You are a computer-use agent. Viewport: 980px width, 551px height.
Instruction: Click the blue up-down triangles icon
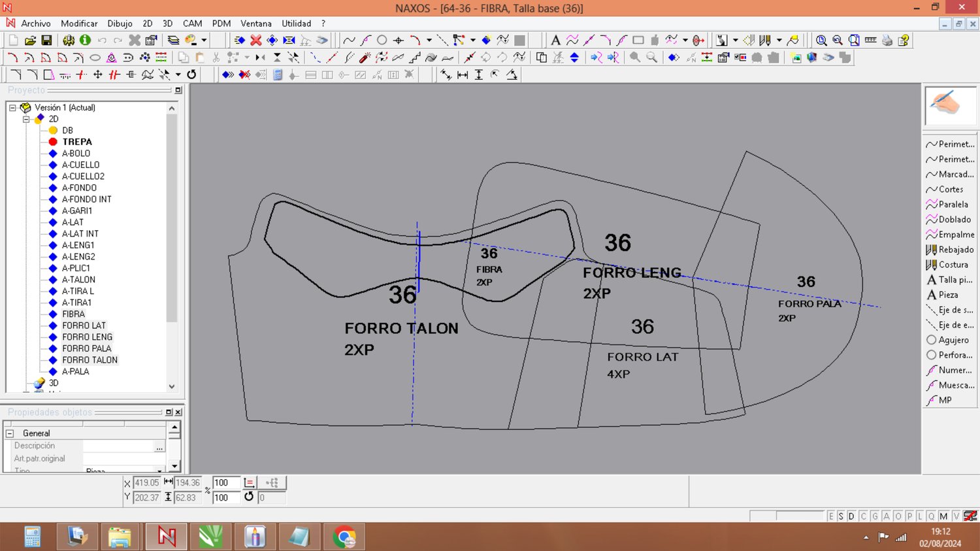pyautogui.click(x=574, y=58)
